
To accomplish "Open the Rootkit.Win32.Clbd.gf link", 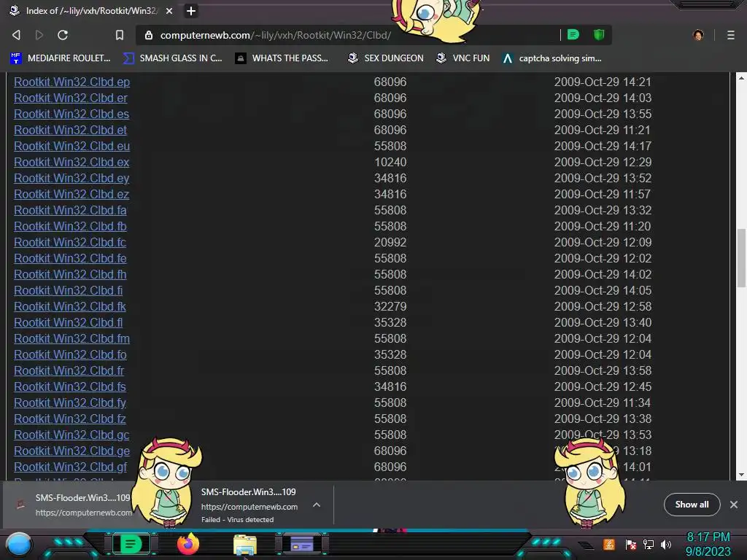I will point(70,467).
